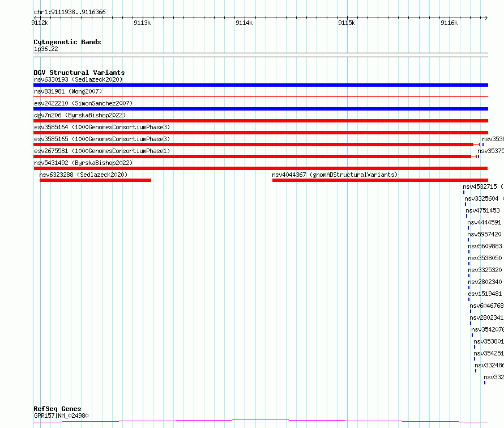Screen dimensions: 504x428
Task: Click the esv3585164 variant red bar
Action: click(260, 133)
